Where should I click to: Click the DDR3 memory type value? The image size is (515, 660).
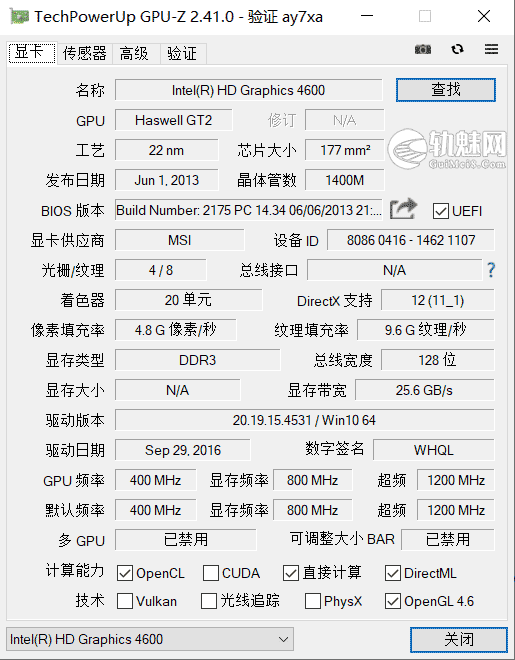[x=197, y=360]
